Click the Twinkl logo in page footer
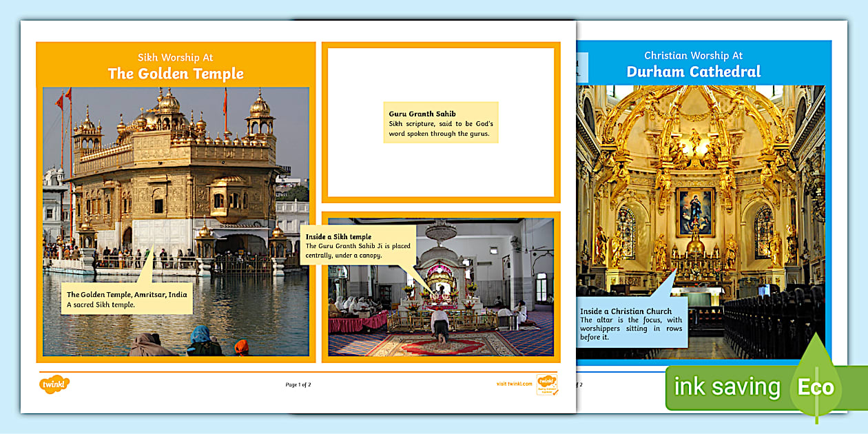This screenshot has height=434, width=868. click(x=54, y=384)
